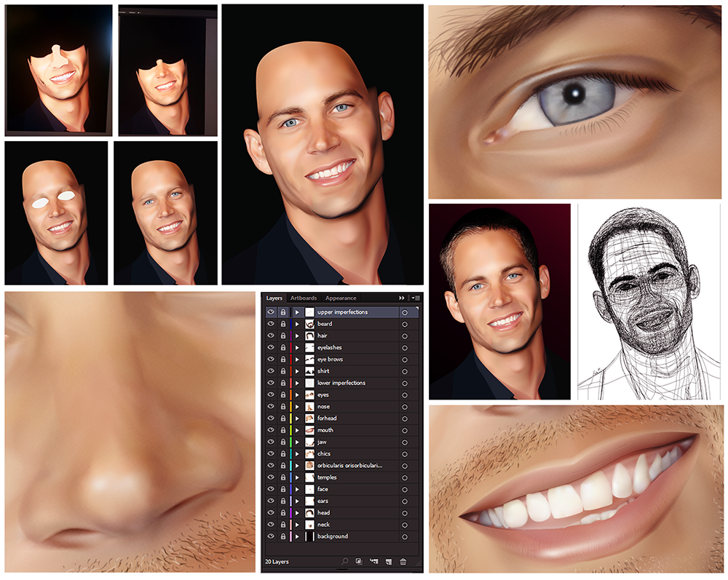Image resolution: width=728 pixels, height=580 pixels.
Task: Hide the head layer with eye icon
Action: tap(271, 513)
